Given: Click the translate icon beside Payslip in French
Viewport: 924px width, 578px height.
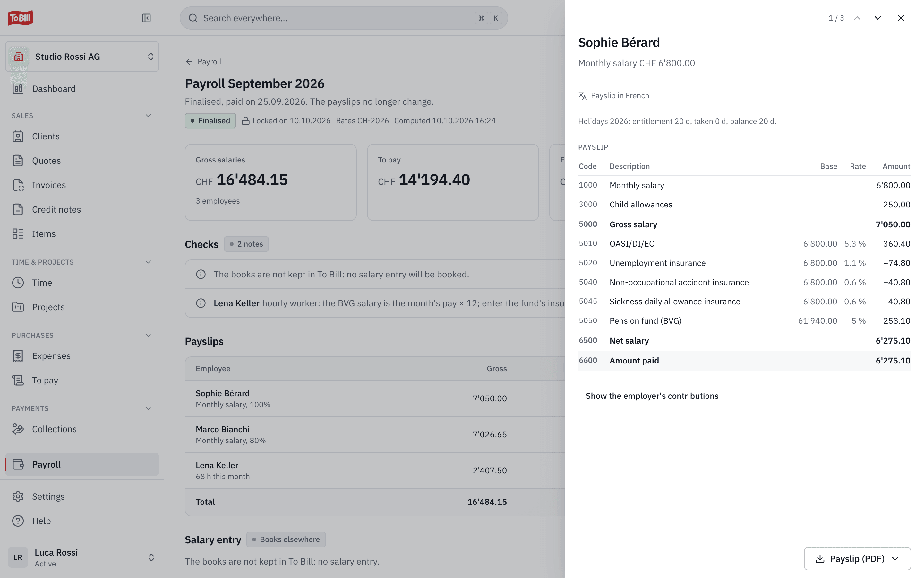Looking at the screenshot, I should [x=582, y=96].
